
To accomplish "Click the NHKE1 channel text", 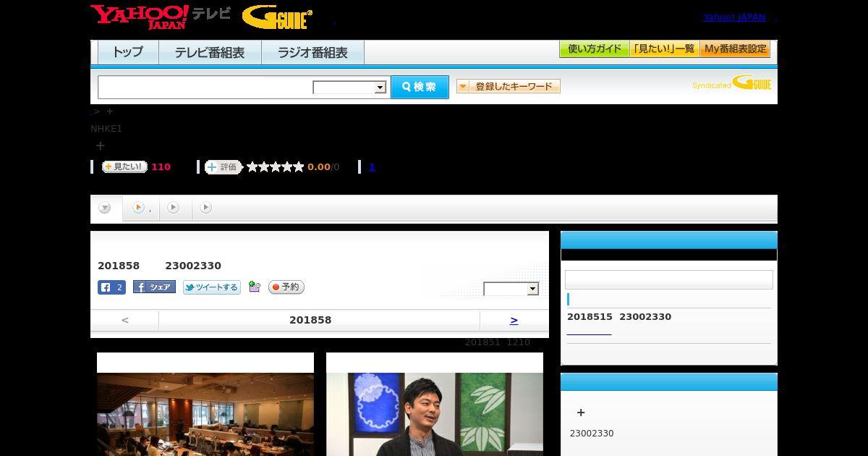I will (x=106, y=129).
